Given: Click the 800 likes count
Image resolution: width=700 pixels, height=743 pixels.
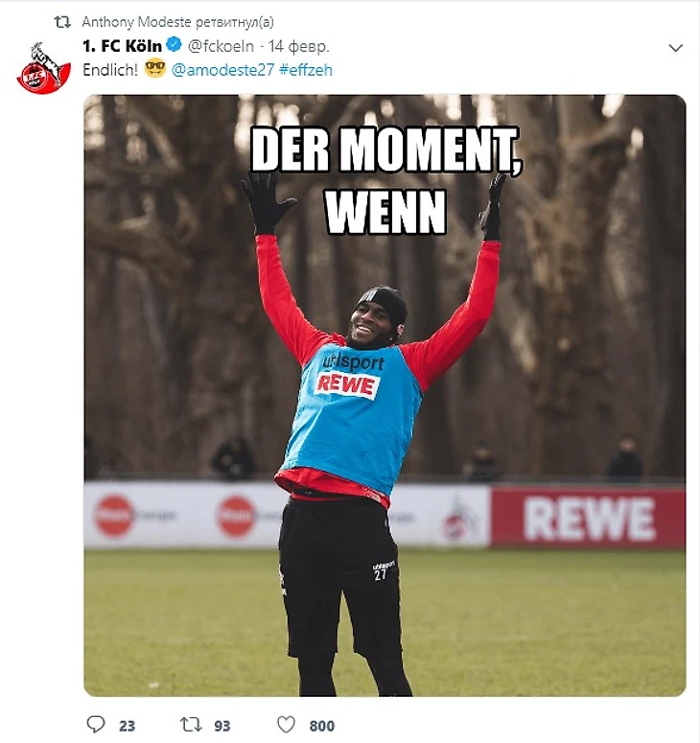Looking at the screenshot, I should 322,726.
